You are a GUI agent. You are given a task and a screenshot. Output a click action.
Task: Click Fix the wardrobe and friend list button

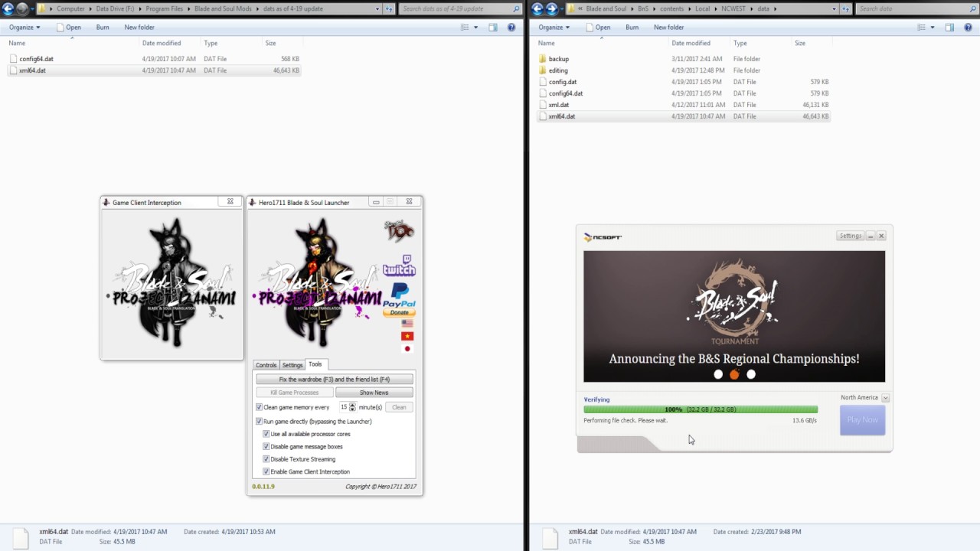pos(335,380)
